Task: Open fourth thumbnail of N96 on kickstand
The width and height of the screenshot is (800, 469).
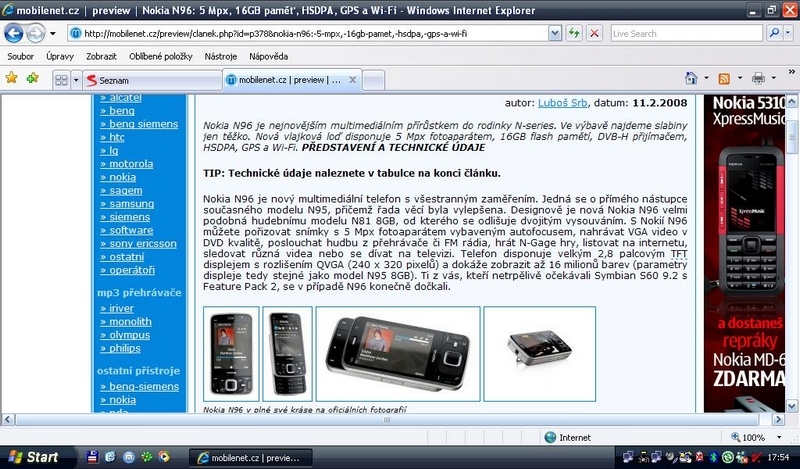Action: pos(540,354)
